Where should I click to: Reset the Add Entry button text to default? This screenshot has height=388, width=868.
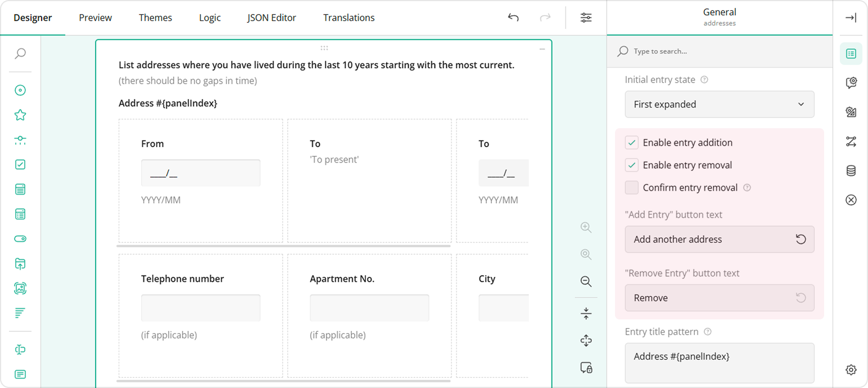(x=801, y=238)
